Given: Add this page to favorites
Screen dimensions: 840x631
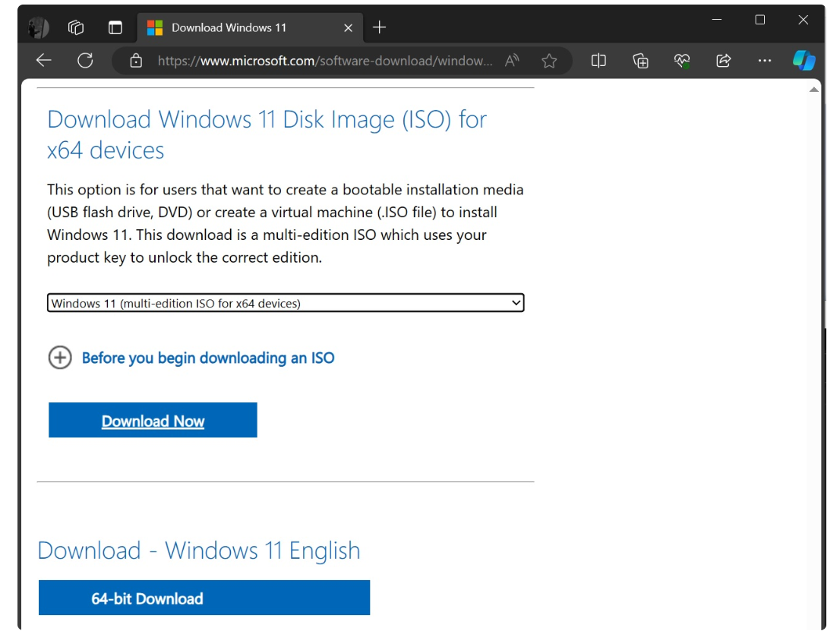Looking at the screenshot, I should pos(549,61).
